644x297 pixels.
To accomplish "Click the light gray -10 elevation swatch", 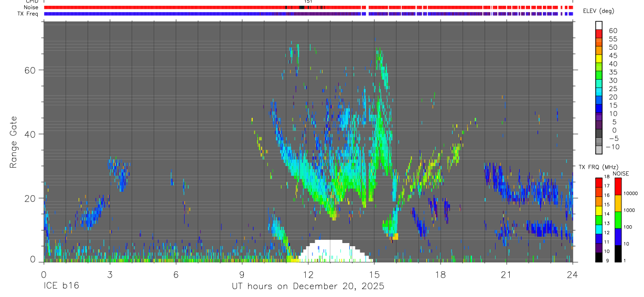I will 599,149.
